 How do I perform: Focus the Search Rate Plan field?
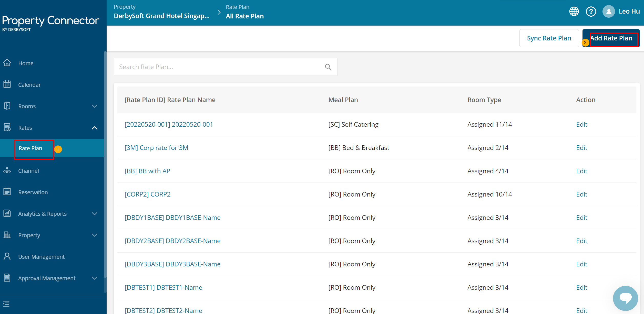pyautogui.click(x=218, y=67)
